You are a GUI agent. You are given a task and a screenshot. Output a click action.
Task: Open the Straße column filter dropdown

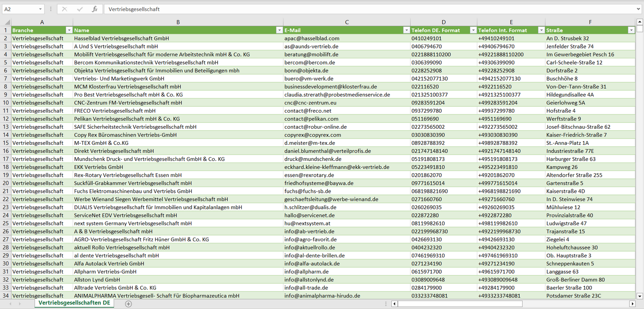pos(631,30)
